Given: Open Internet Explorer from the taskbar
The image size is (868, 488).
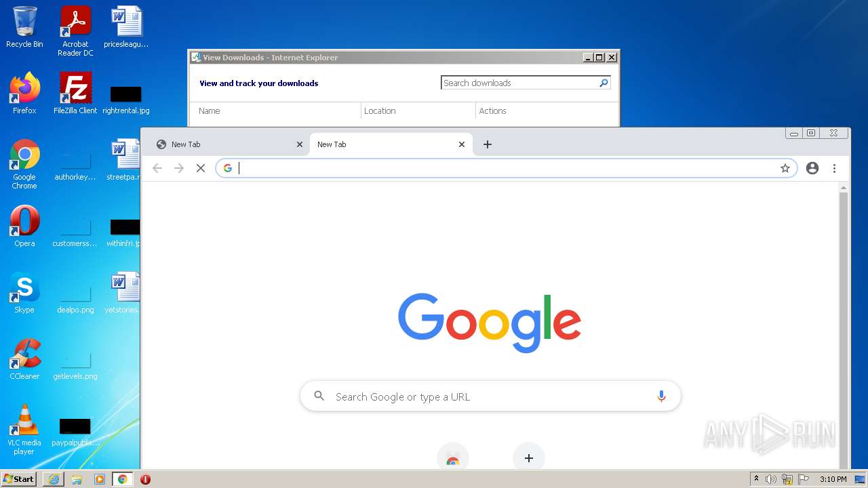Looking at the screenshot, I should click(x=54, y=479).
